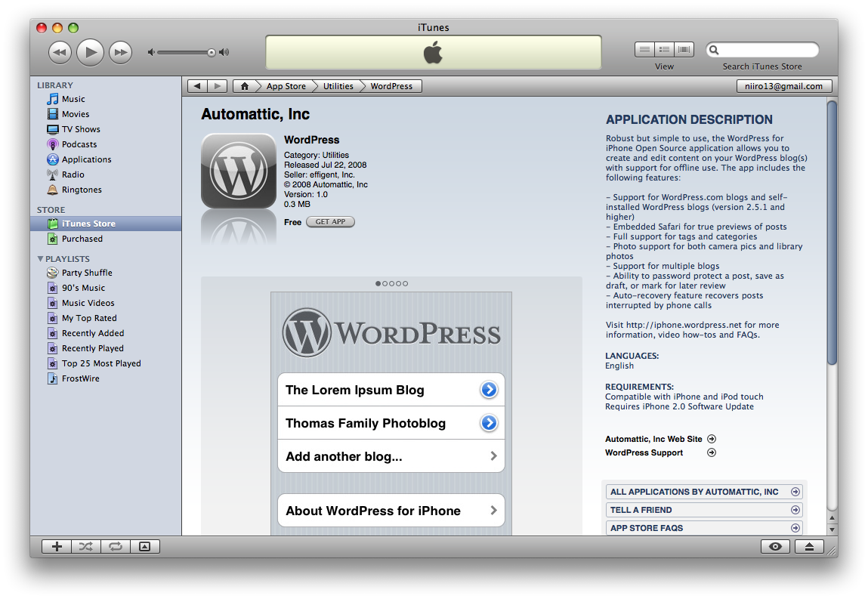Open Music library

pos(106,99)
